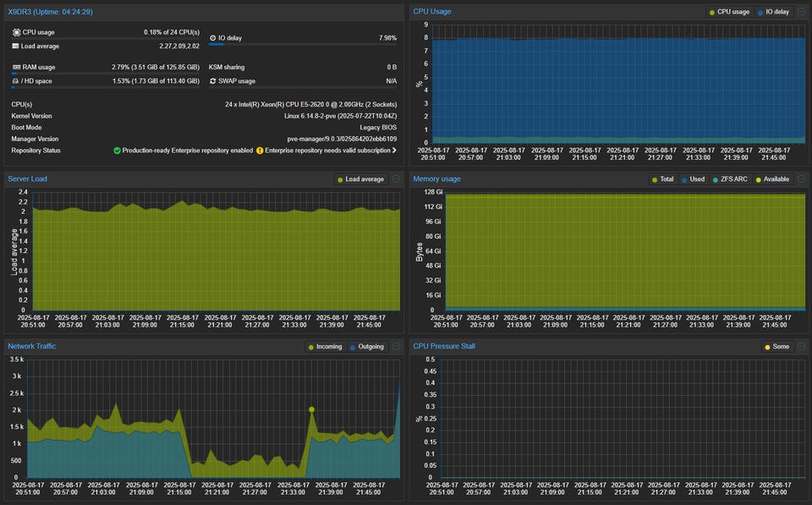Click the IO delay clock icon
The width and height of the screenshot is (812, 505).
[212, 38]
